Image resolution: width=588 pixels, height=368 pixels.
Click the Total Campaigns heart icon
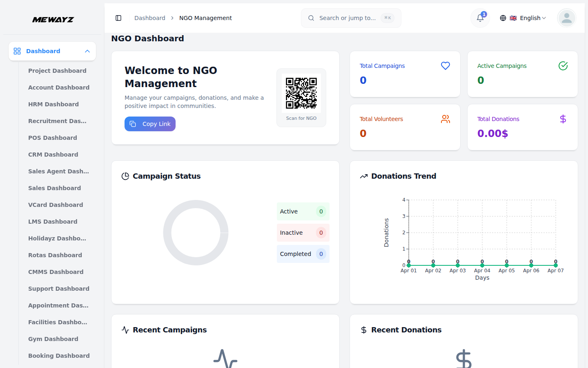445,65
